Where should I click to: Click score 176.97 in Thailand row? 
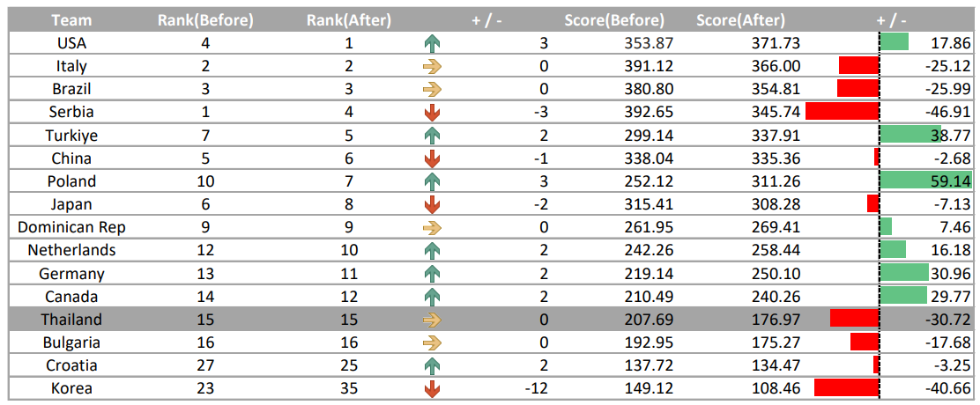pyautogui.click(x=776, y=320)
